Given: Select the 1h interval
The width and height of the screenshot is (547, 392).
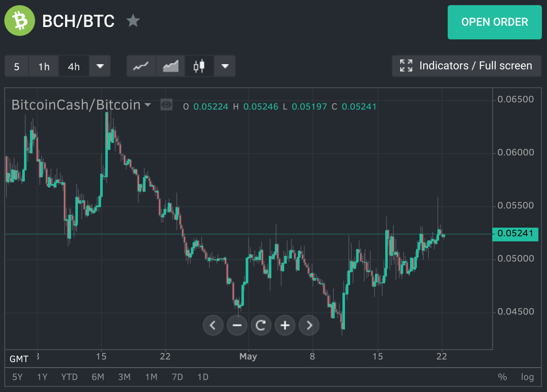Looking at the screenshot, I should point(44,66).
